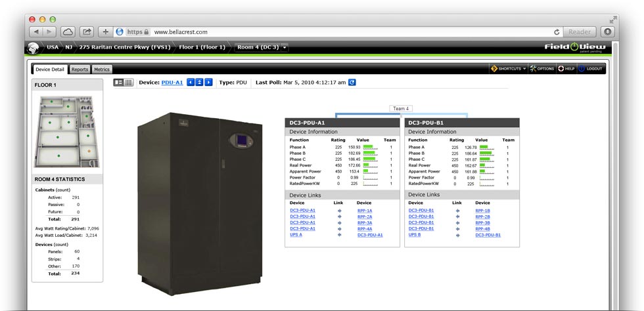Open the UPS B device link

coord(415,235)
